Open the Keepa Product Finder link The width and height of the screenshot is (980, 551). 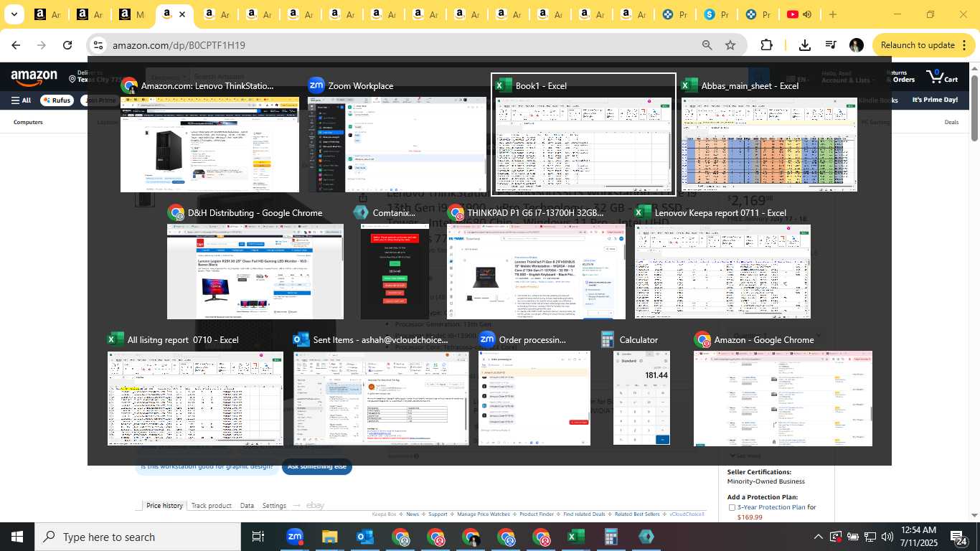[537, 514]
